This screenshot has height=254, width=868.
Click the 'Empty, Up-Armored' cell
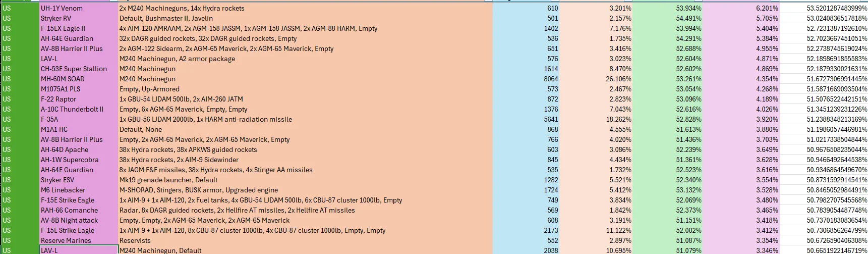(x=305, y=89)
